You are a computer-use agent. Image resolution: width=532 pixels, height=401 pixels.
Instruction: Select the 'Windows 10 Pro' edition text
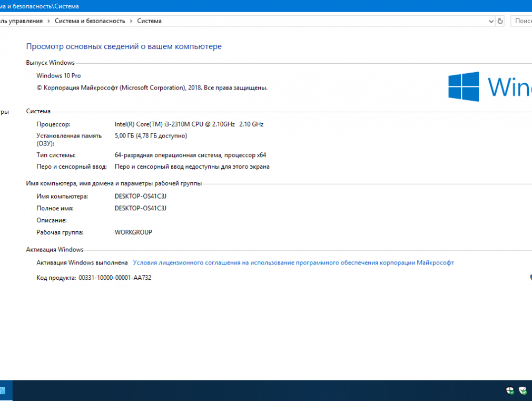[x=58, y=76]
